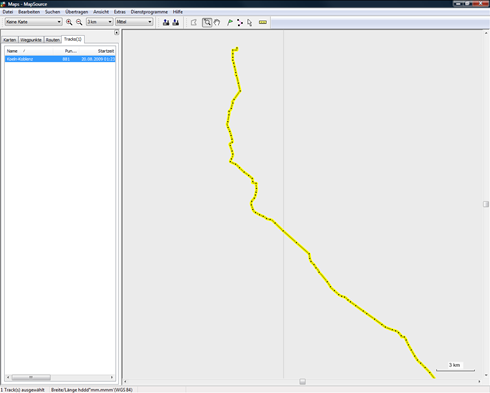This screenshot has height=393, width=490.
Task: Click the map horizontal scrollbar thumb
Action: (302, 381)
